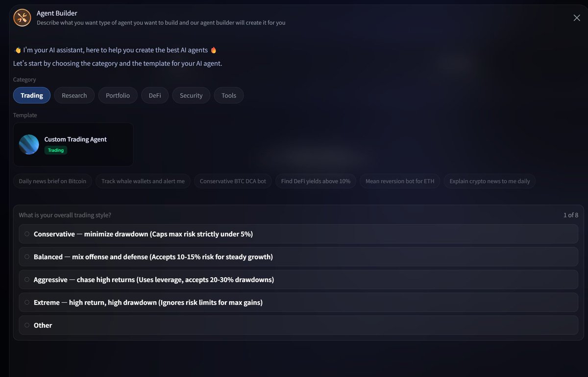The height and width of the screenshot is (377, 588).
Task: Select the Conservative trading style radio
Action: coord(27,234)
